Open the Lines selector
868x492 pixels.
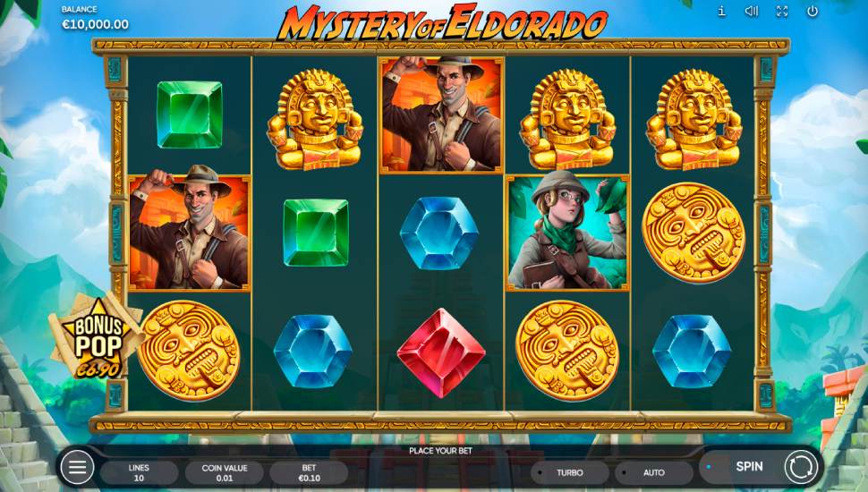pyautogui.click(x=139, y=472)
